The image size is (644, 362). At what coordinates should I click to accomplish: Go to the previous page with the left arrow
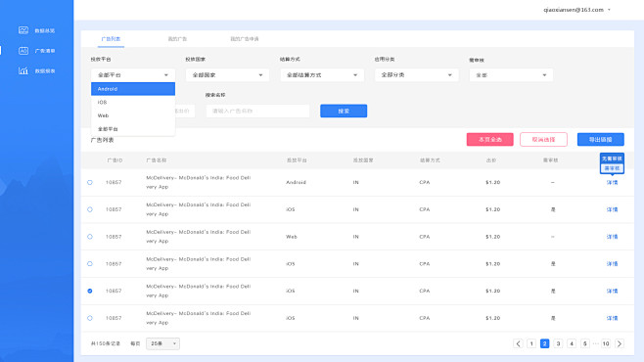click(518, 343)
